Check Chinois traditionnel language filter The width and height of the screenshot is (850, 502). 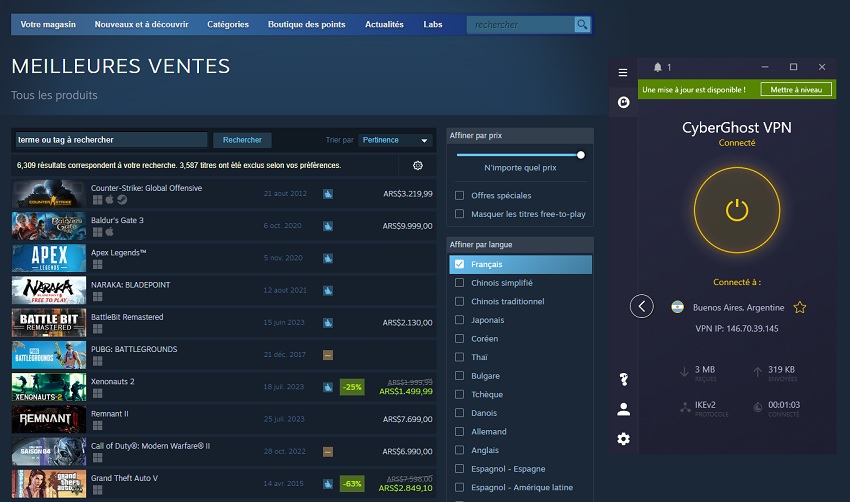pyautogui.click(x=459, y=301)
